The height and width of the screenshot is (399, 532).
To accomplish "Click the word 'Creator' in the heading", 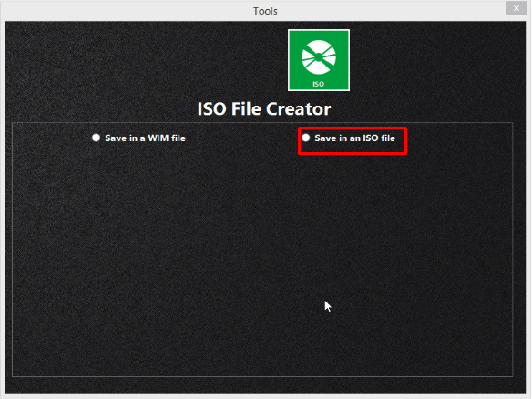I will coord(298,109).
